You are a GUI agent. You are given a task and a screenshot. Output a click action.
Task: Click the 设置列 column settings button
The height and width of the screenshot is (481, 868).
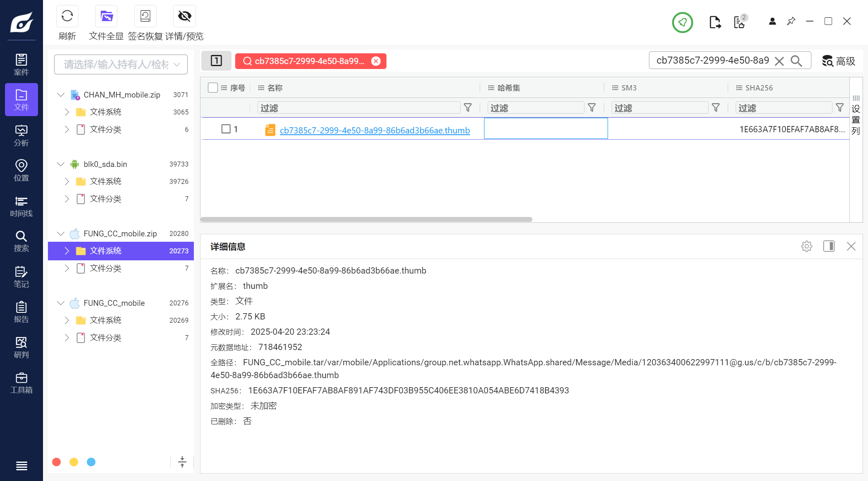(856, 115)
